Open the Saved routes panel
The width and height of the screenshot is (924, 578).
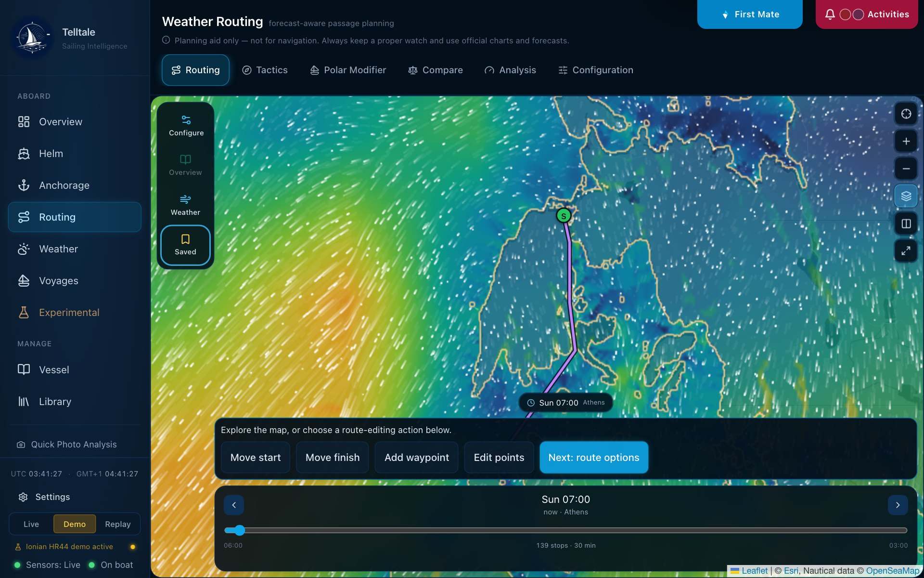(x=185, y=245)
